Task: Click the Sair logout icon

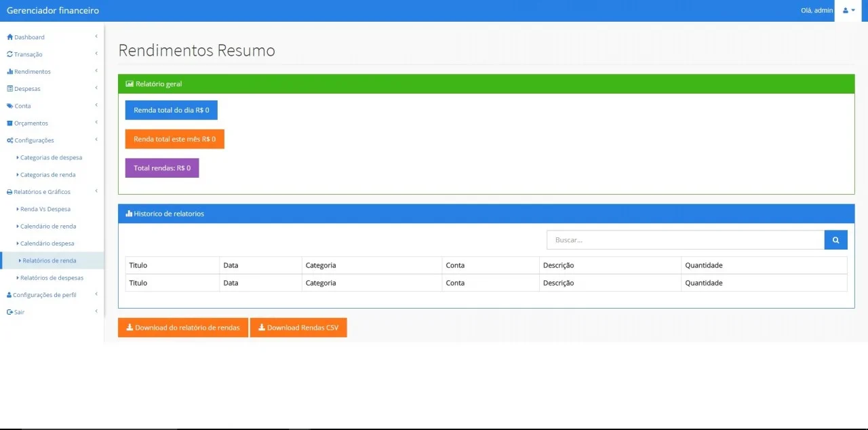Action: [x=9, y=313]
